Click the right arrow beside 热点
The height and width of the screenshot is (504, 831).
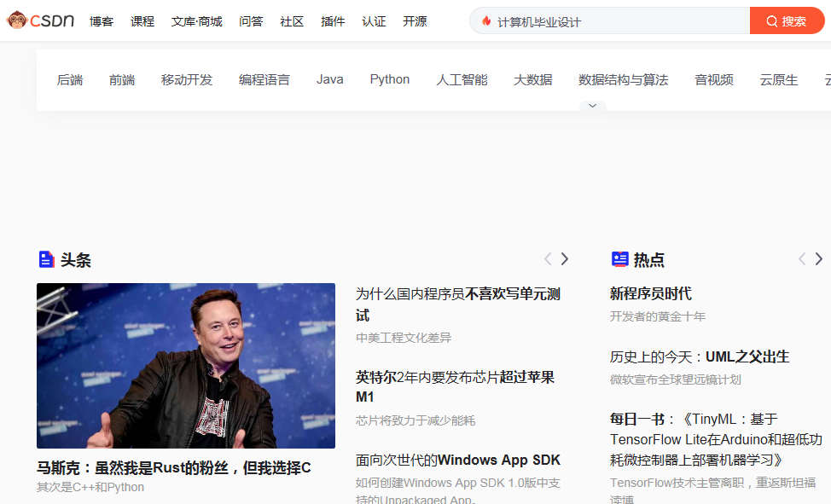coord(819,258)
